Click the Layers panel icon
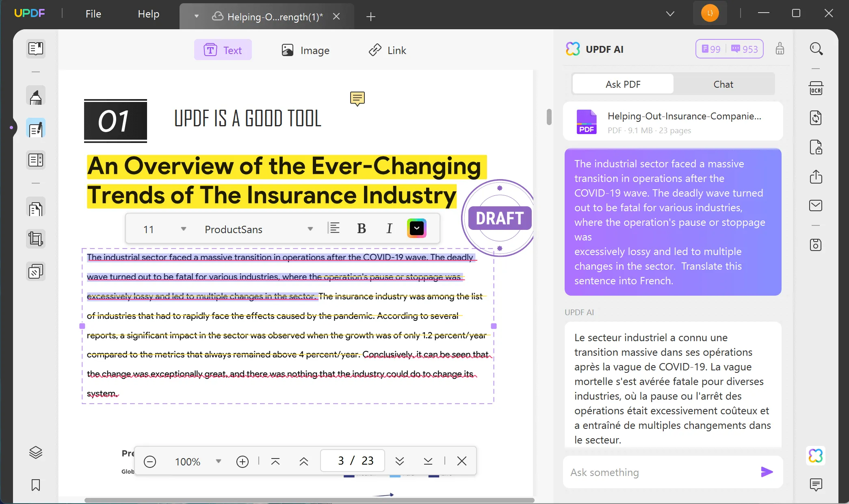The height and width of the screenshot is (504, 849). pyautogui.click(x=35, y=452)
